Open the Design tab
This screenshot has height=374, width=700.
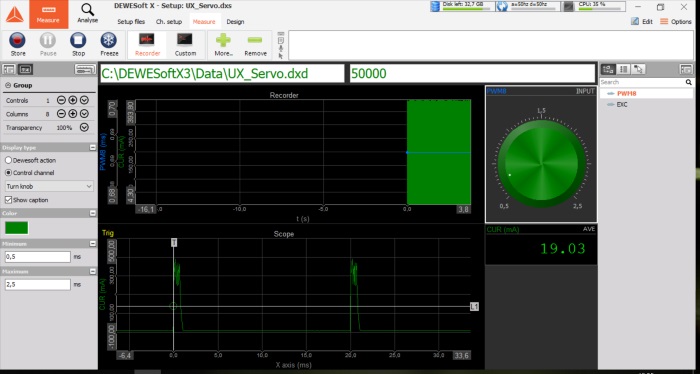pyautogui.click(x=235, y=21)
